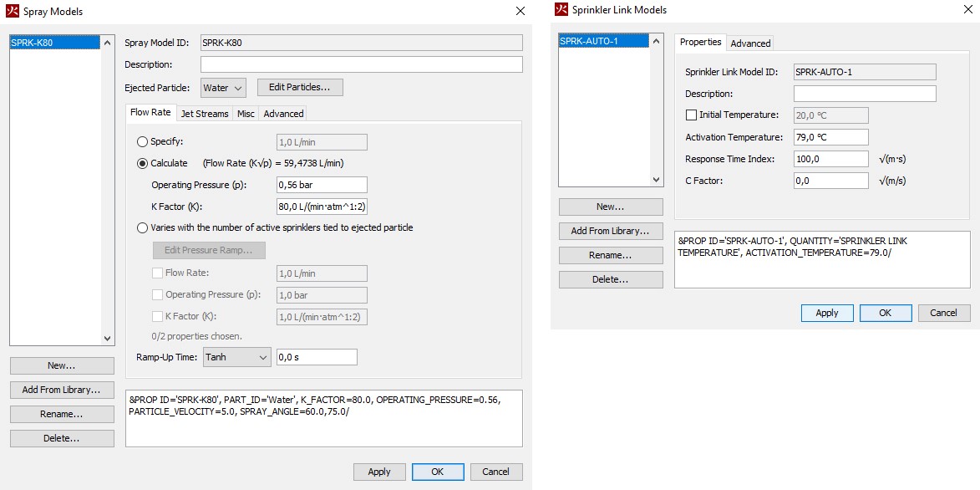
Task: Open the Misc tab
Action: [x=246, y=114]
